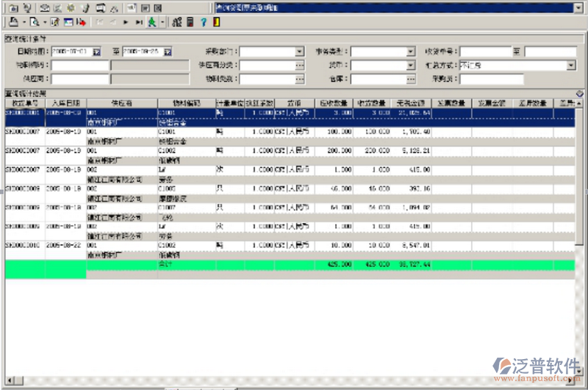Click the 供应商分类 browse ellipsis button

(x=299, y=65)
